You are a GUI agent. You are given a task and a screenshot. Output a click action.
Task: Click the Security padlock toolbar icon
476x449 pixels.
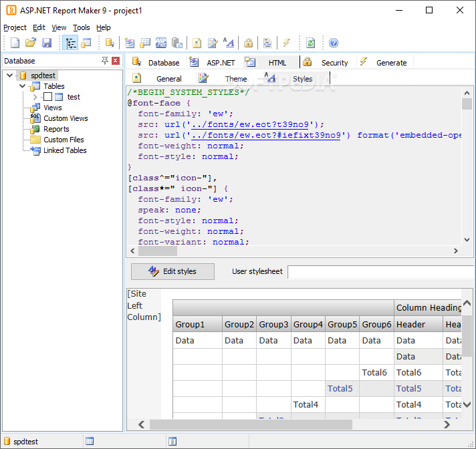tap(248, 43)
